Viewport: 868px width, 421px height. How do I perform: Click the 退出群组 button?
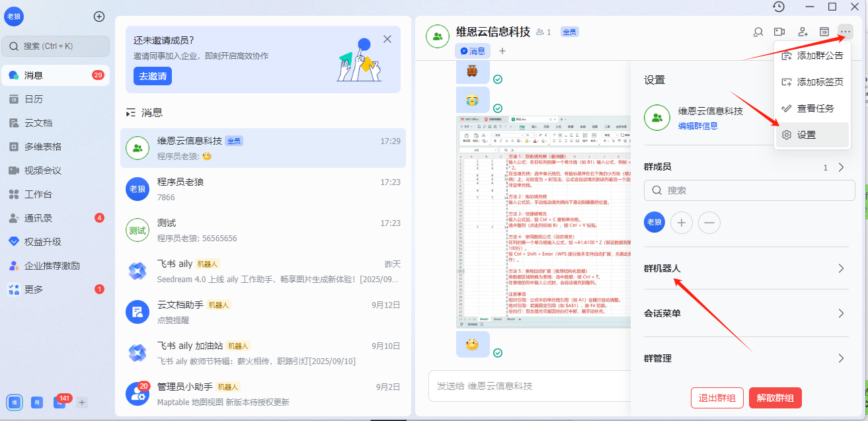point(717,398)
